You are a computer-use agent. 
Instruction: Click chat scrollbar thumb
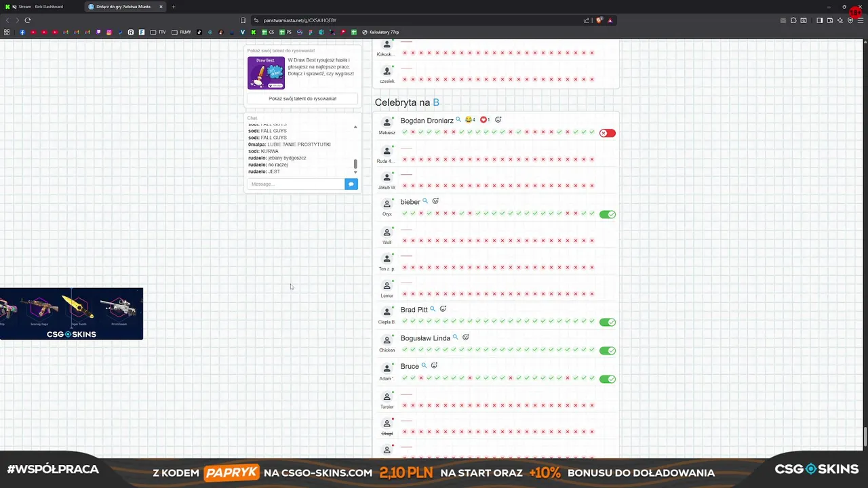coord(355,164)
